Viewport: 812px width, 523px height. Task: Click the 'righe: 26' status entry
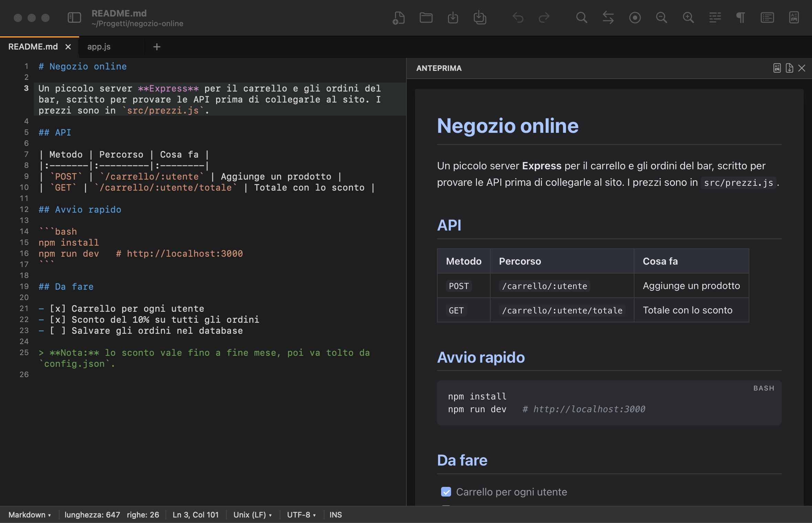coord(143,515)
